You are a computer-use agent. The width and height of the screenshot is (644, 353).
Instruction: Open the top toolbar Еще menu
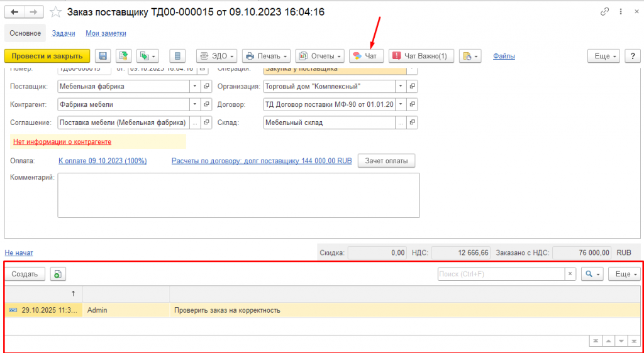(603, 56)
